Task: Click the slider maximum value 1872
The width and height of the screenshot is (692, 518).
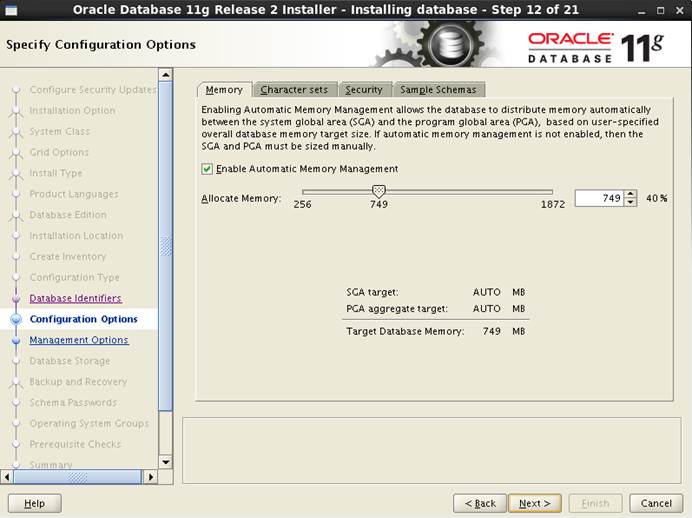Action: [x=553, y=204]
